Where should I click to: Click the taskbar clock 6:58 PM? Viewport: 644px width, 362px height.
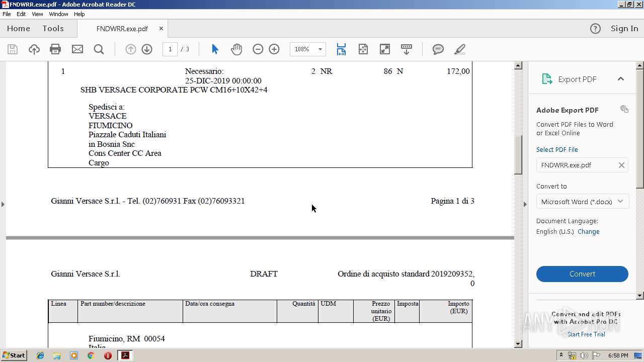618,355
